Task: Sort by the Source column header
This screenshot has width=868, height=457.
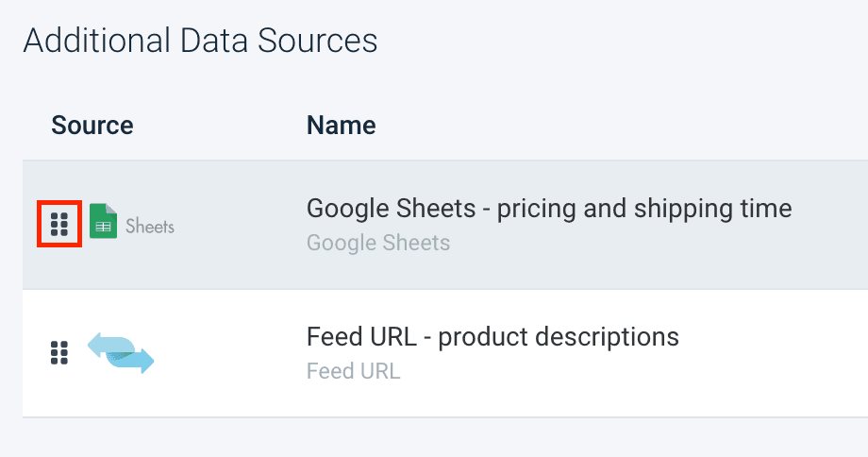Action: 92,126
